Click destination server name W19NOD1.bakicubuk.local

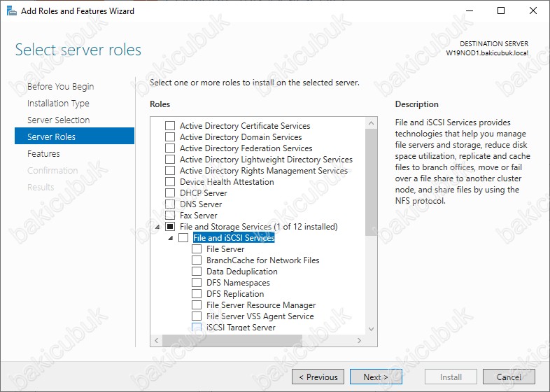pos(487,53)
